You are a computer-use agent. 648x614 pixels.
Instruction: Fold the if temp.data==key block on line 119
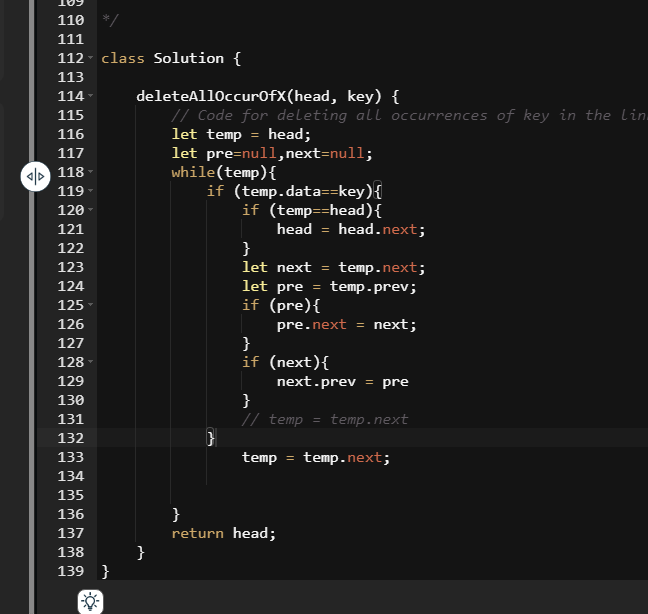(91, 191)
